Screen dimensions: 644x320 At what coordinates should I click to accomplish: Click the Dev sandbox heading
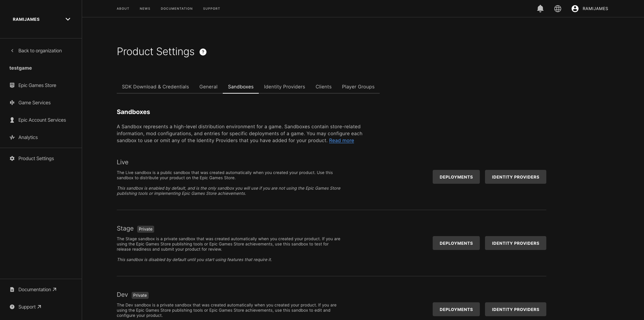coord(122,295)
